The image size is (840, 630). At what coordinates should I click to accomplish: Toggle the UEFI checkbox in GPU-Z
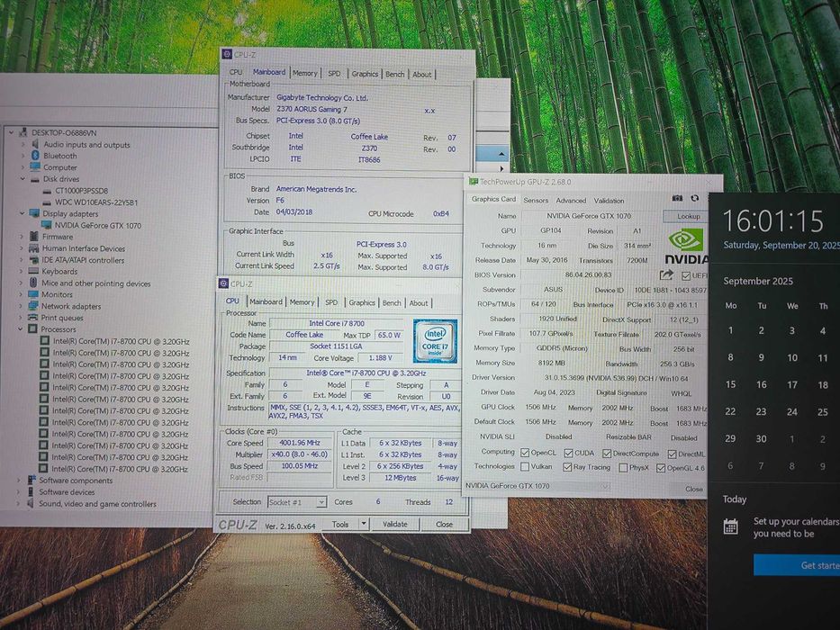tap(686, 276)
